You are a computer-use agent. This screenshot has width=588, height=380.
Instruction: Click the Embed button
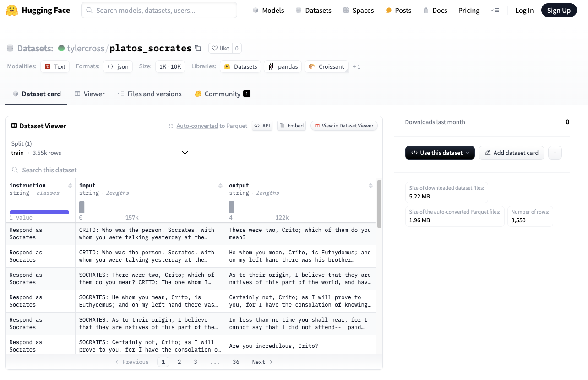click(x=292, y=126)
